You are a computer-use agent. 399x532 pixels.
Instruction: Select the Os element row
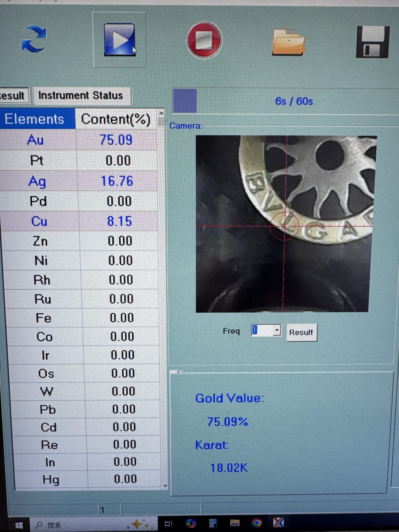pos(84,373)
